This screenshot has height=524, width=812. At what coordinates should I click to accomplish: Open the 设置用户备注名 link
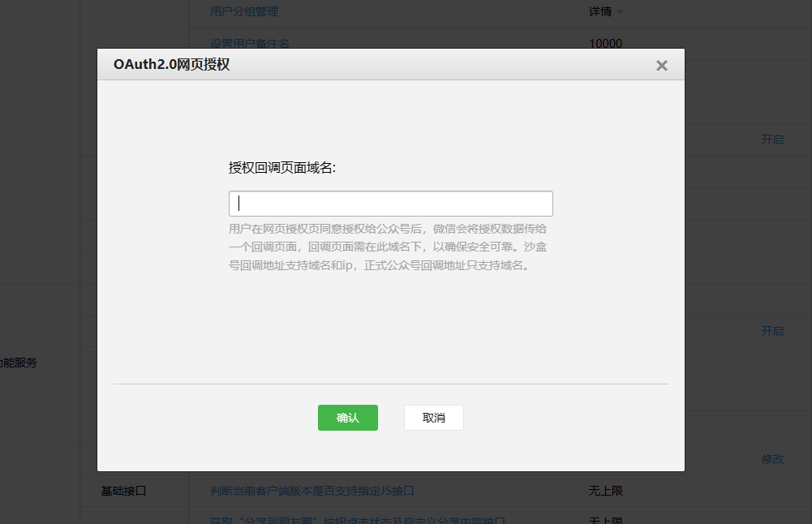[249, 43]
